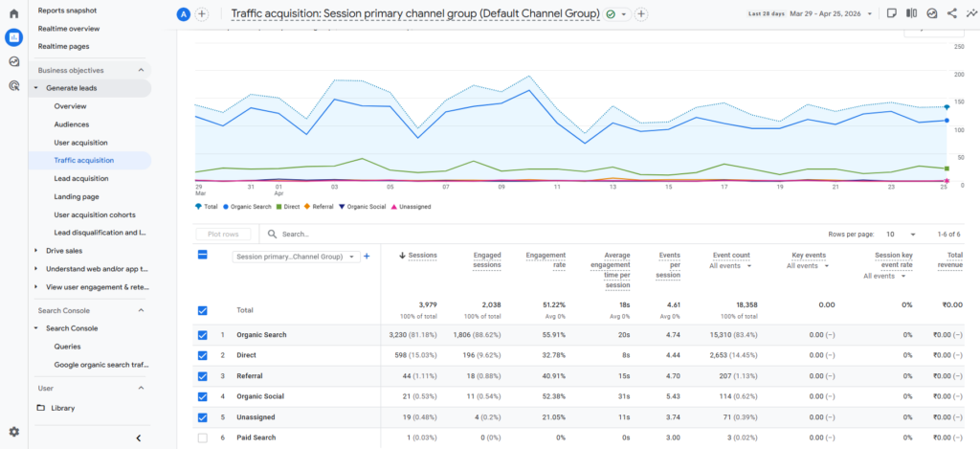The image size is (980, 449).
Task: Open the Landing page report
Action: coord(77,196)
